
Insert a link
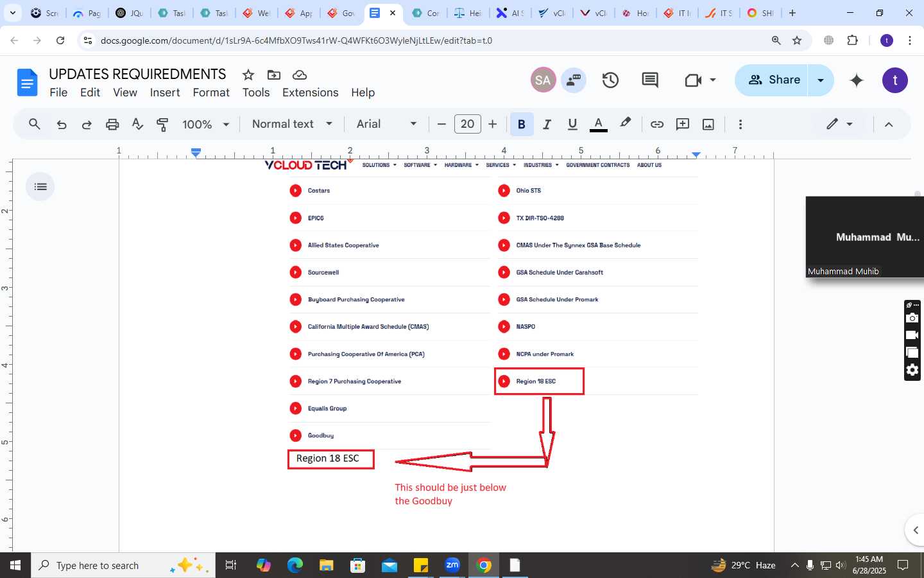[x=657, y=124]
